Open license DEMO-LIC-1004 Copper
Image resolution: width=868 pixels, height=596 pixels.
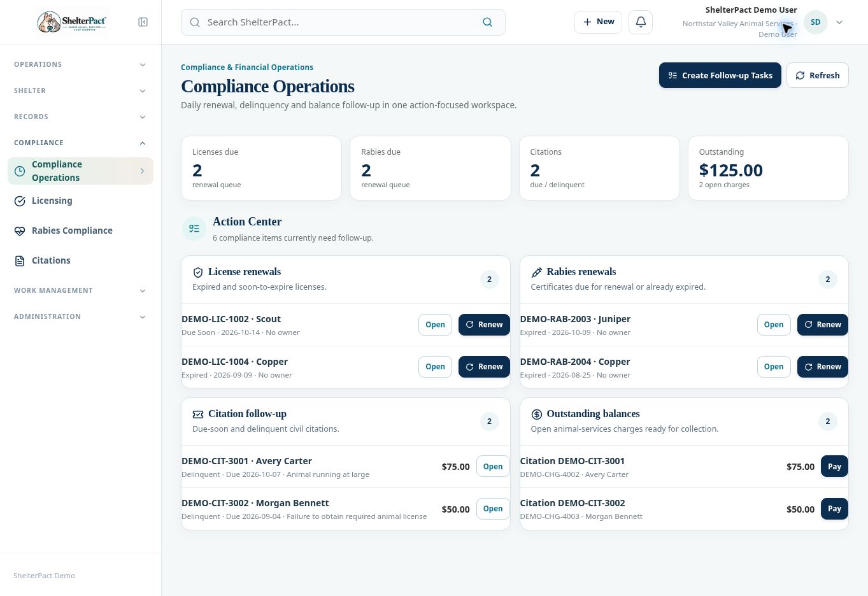435,367
